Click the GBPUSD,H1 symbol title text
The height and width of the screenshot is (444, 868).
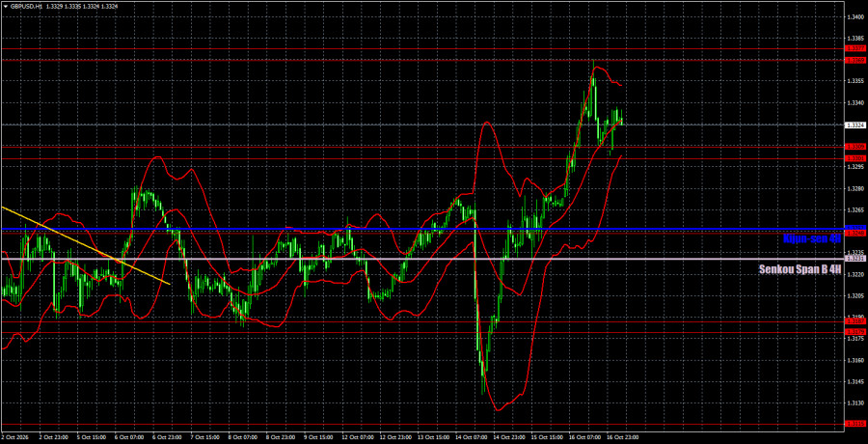pos(25,6)
